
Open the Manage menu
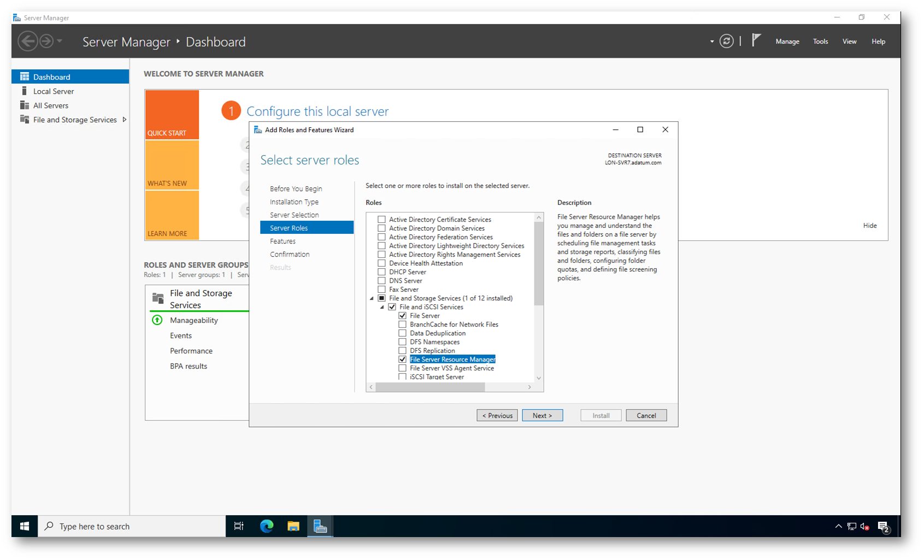(787, 42)
